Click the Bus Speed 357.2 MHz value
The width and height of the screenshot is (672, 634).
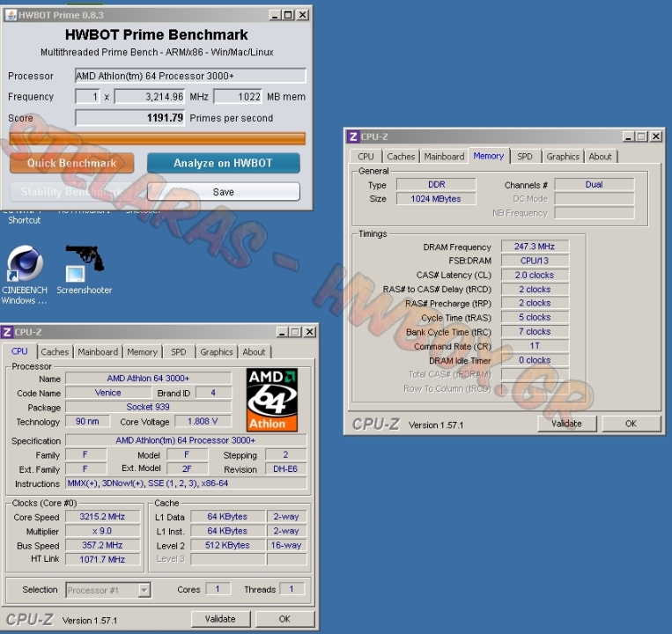(102, 545)
